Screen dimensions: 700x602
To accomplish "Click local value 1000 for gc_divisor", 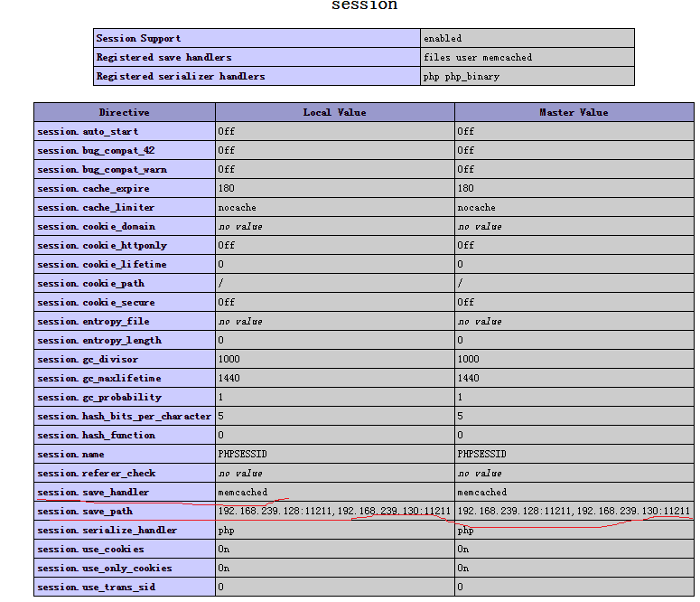I will pos(229,360).
